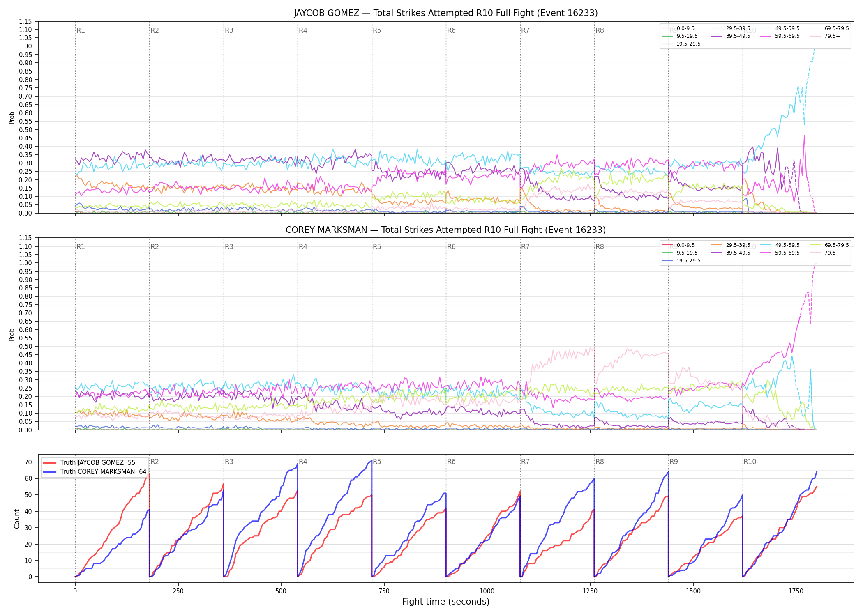The width and height of the screenshot is (863, 616).
Task: Click '49.5-59.5' in the Marksman chart legend
Action: (787, 245)
